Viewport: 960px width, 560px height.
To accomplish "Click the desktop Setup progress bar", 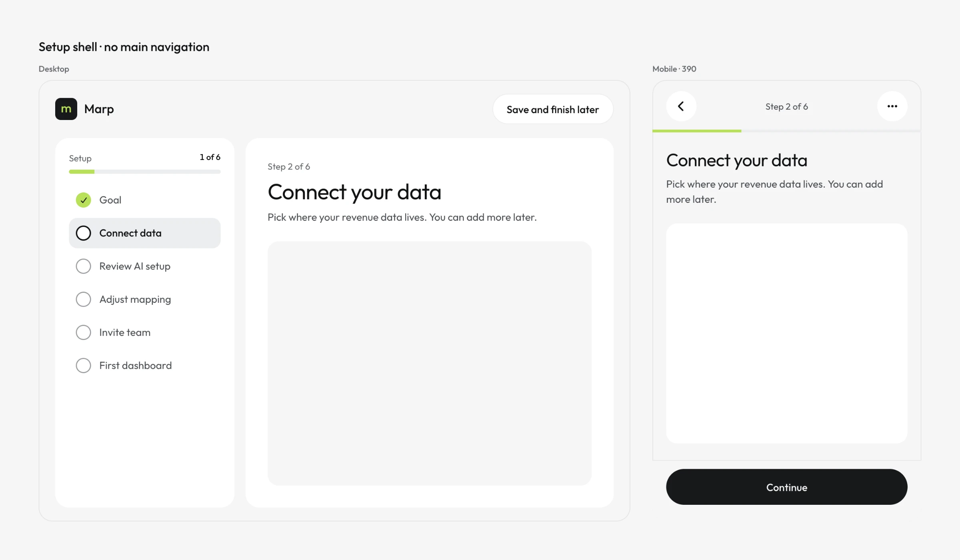I will tap(144, 172).
